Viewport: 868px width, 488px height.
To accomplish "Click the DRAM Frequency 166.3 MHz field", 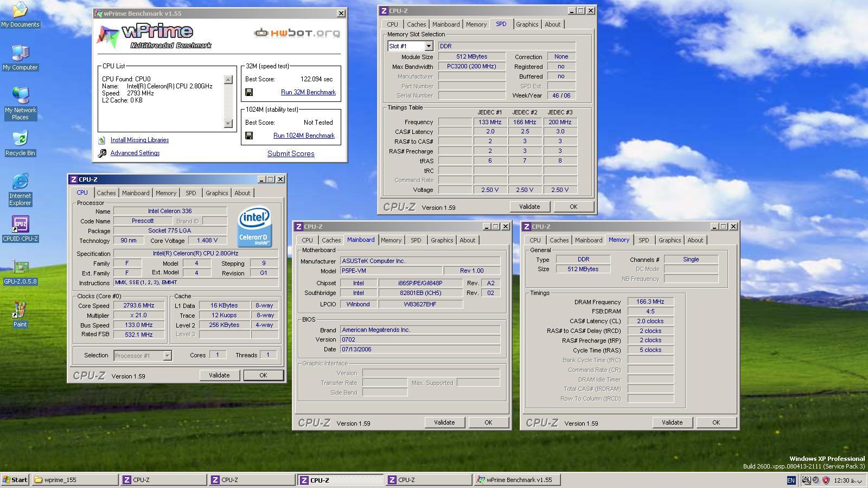I will [x=650, y=301].
